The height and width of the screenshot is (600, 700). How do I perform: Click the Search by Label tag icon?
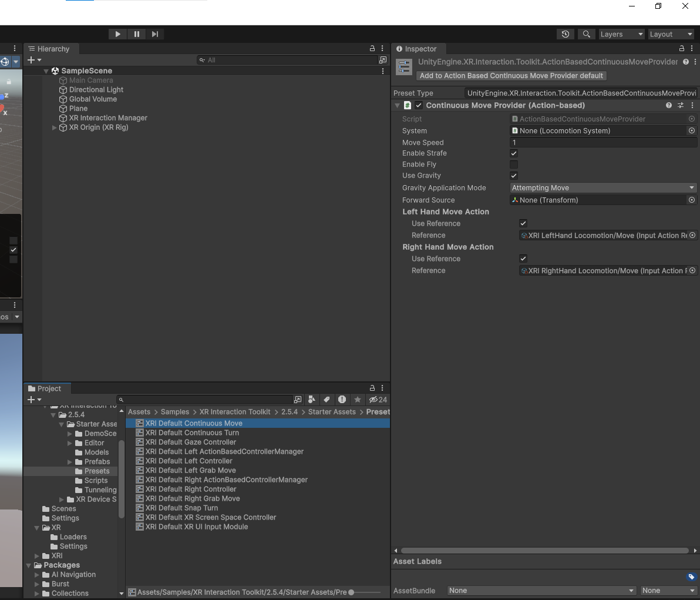point(327,400)
